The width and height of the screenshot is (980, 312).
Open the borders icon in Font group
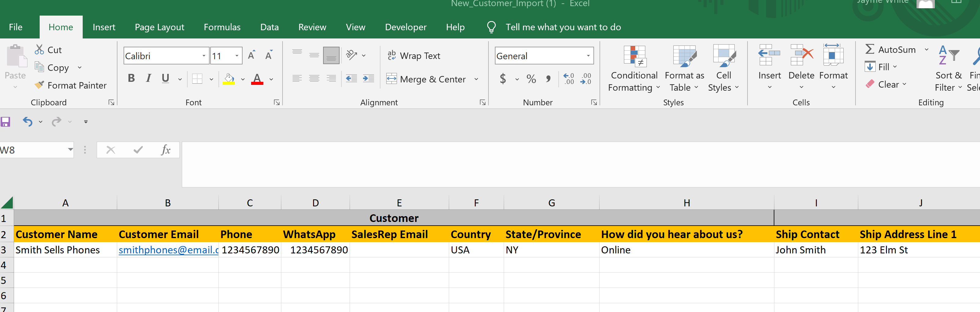pos(197,79)
